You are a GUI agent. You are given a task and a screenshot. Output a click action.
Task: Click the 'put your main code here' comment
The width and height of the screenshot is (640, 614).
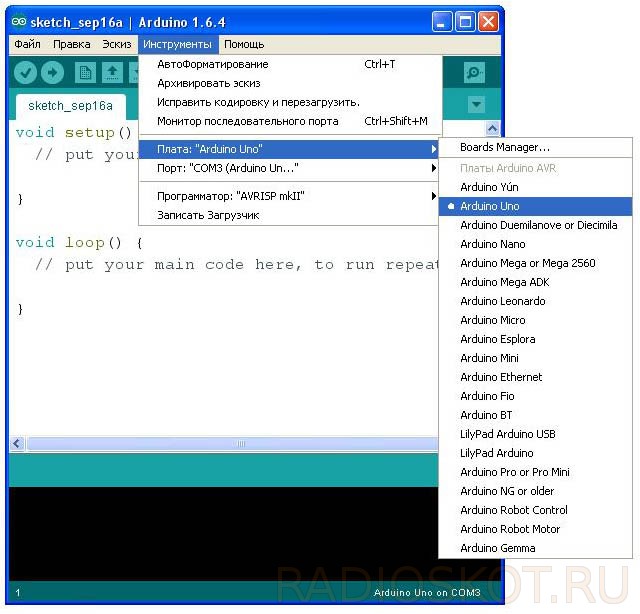pyautogui.click(x=238, y=265)
